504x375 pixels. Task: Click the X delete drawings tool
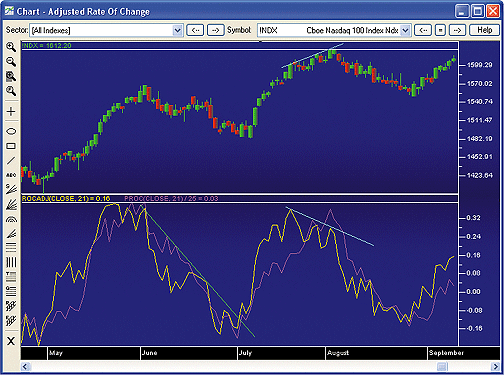coord(11,341)
